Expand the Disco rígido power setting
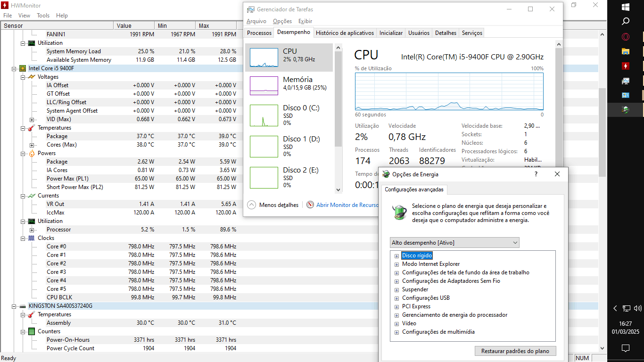Viewport: 644px width, 362px height. coord(397,256)
